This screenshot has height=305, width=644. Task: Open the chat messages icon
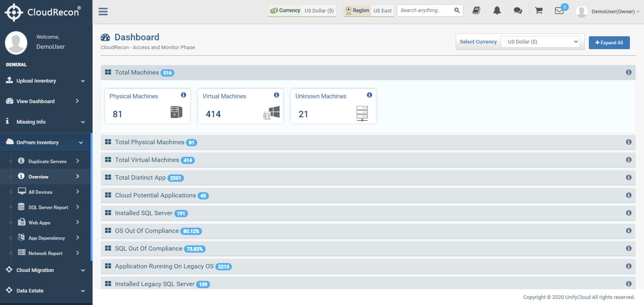pyautogui.click(x=518, y=11)
